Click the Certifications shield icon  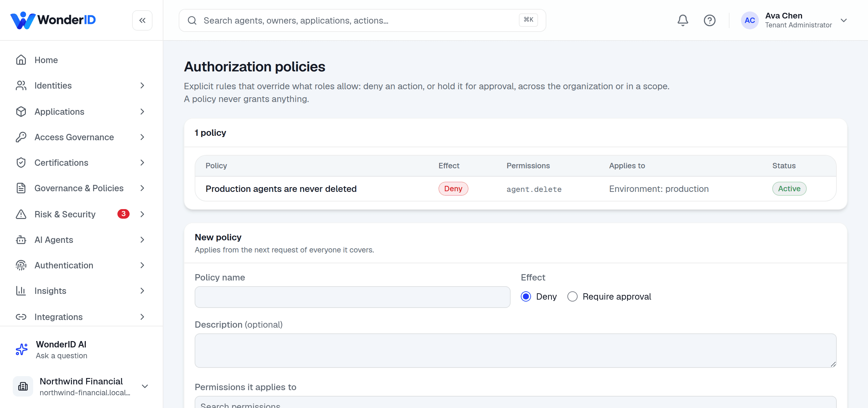click(x=21, y=163)
